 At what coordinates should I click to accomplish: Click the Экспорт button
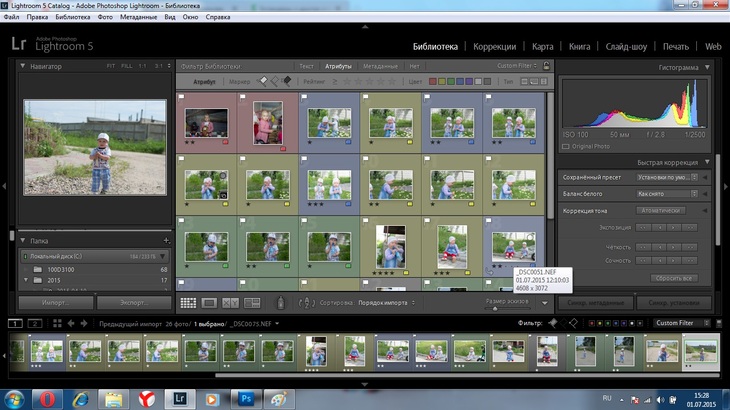click(134, 302)
